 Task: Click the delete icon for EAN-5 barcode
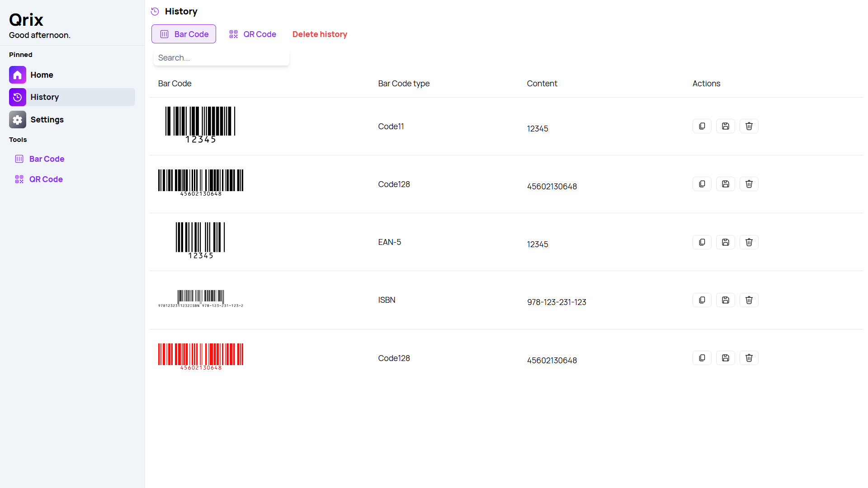point(749,242)
